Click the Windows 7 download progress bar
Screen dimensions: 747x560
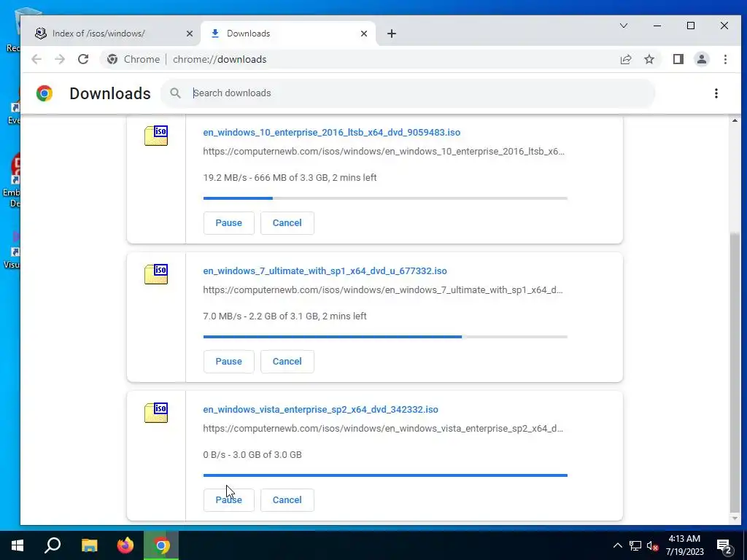[385, 337]
